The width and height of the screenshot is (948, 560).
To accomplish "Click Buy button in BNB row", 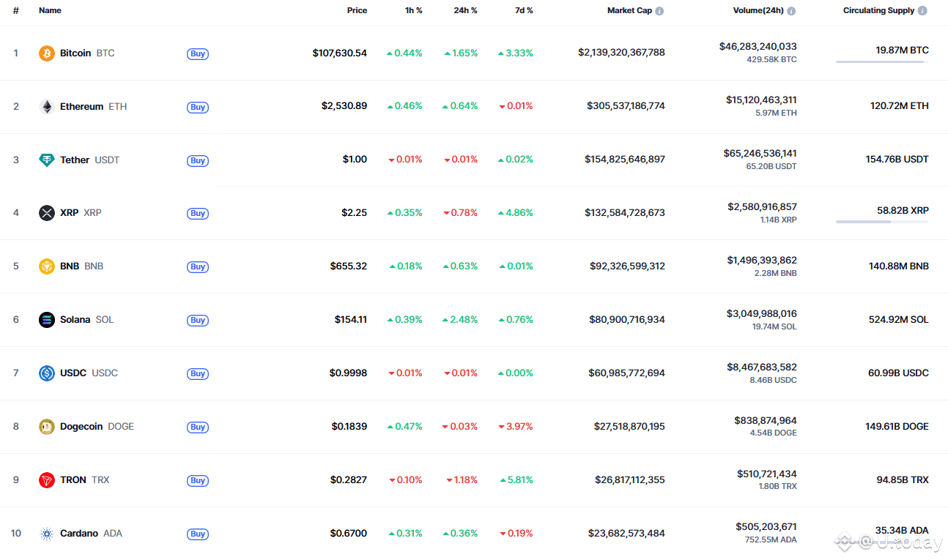I will pos(198,267).
